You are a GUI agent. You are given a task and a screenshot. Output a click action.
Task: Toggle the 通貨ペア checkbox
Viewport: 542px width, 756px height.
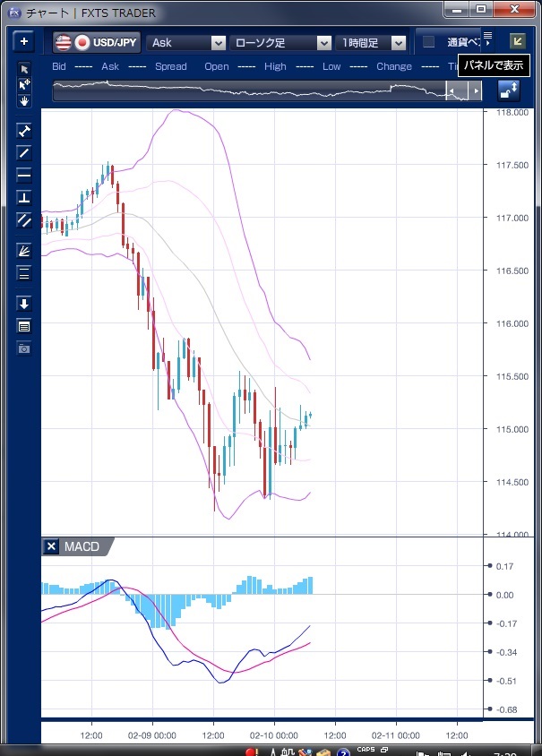pyautogui.click(x=429, y=42)
